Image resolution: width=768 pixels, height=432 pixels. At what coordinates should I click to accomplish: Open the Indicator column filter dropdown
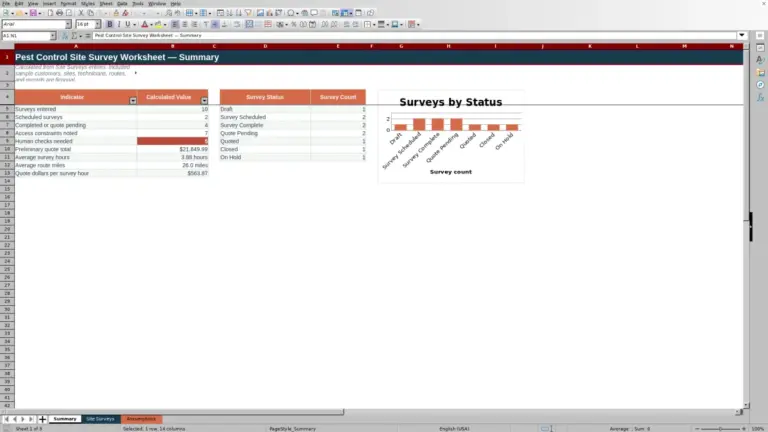tap(133, 100)
